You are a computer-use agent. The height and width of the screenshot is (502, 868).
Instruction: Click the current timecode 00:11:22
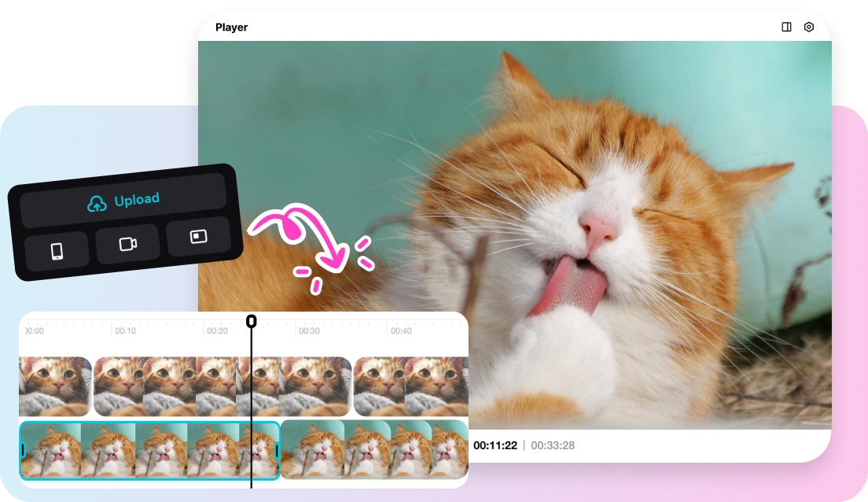point(495,445)
